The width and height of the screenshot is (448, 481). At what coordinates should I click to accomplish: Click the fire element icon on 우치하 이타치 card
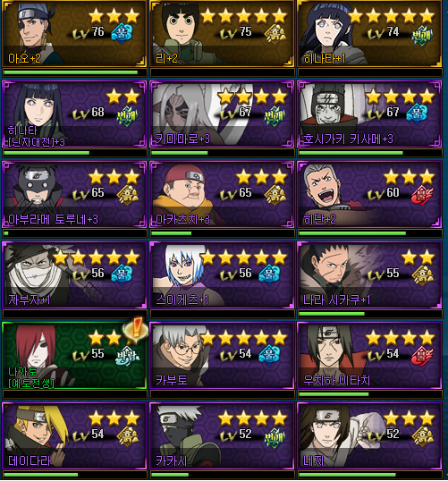pos(421,356)
